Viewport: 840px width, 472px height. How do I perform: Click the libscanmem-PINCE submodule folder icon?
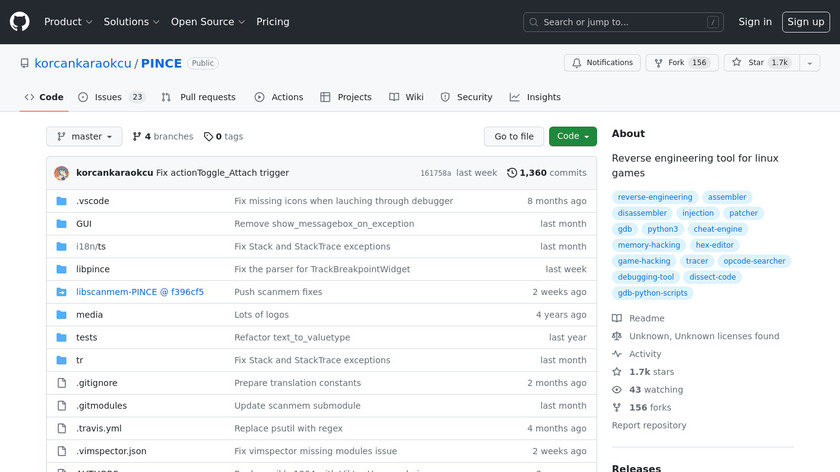point(62,292)
